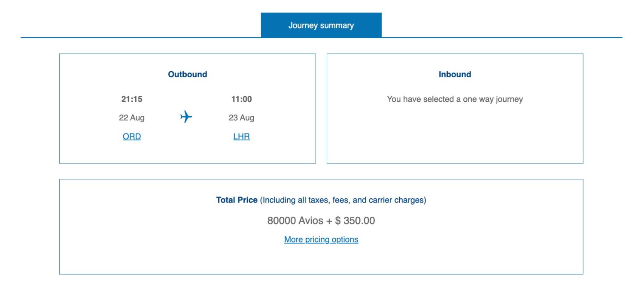Click More pricing options
Screen dimensions: 644x282
(x=321, y=239)
